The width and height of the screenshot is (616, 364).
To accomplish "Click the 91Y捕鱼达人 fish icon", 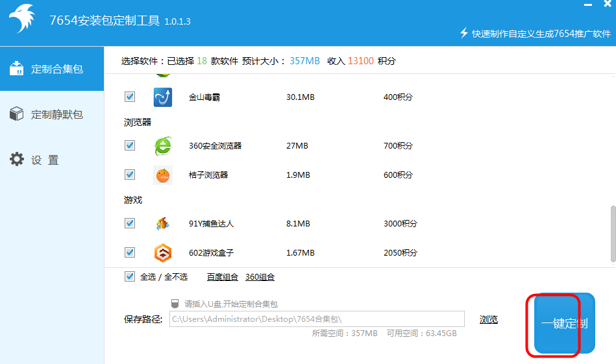I will click(163, 223).
